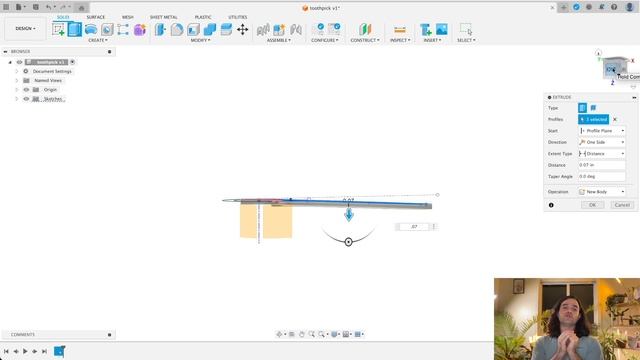The width and height of the screenshot is (640, 360).
Task: Click the Save icon in top bar
Action: click(36, 7)
